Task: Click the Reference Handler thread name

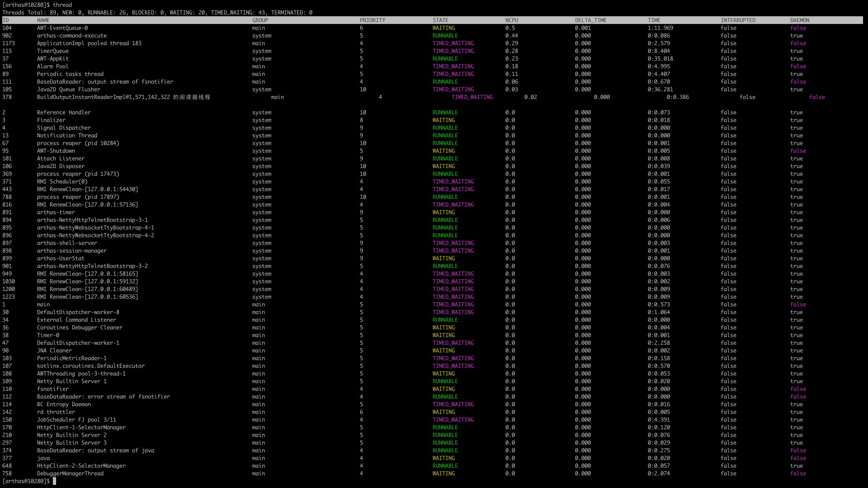Action: (64, 113)
